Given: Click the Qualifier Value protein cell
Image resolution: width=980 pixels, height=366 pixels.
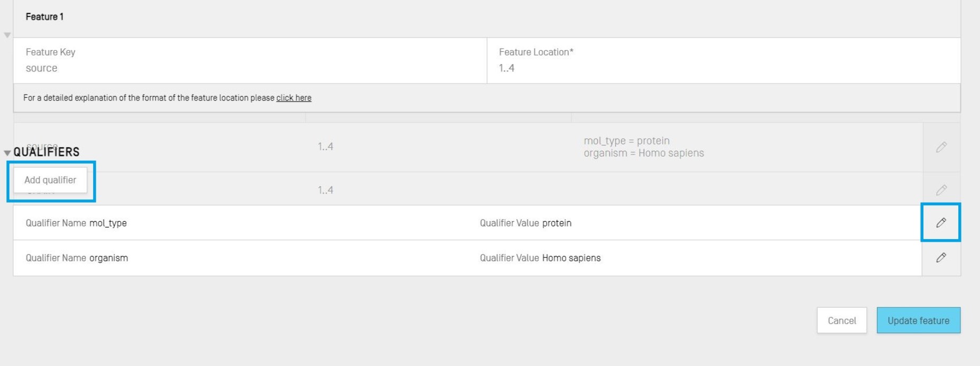Looking at the screenshot, I should [557, 223].
